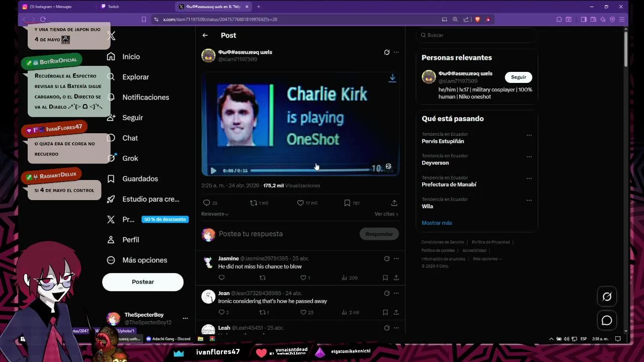Download the video using the download icon

point(392,78)
